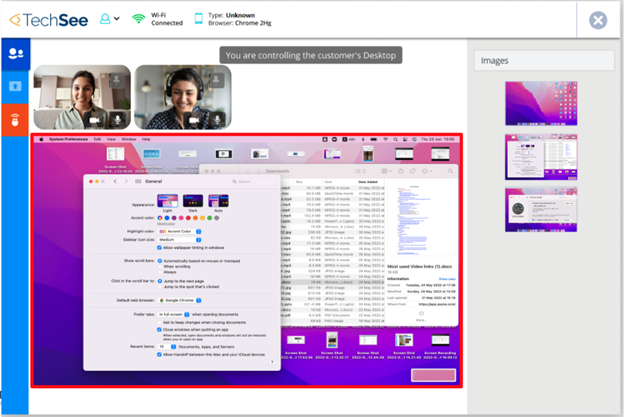This screenshot has height=417, width=624.
Task: Open the Highlight color dropdown
Action: (x=179, y=231)
